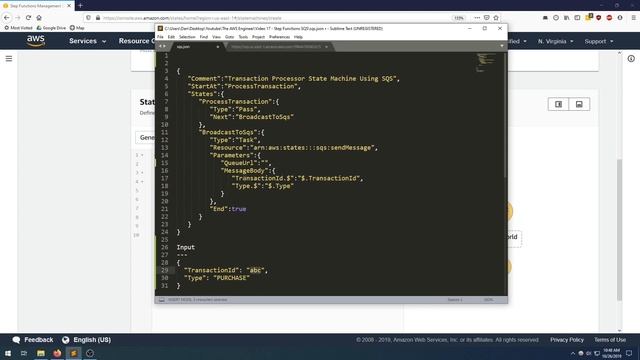Open Selection menu in Sublime Text
This screenshot has height=360, width=640.
[x=187, y=37]
